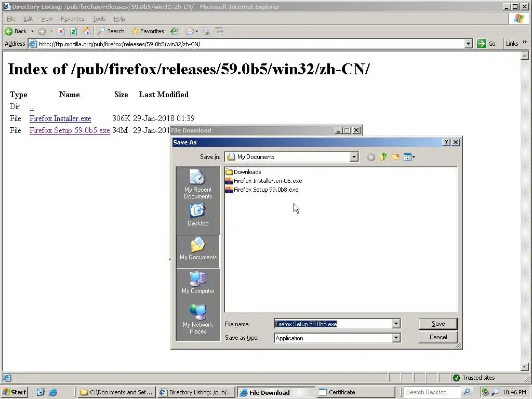Open the Search pane in IE toolbar
This screenshot has height=399, width=532.
[x=111, y=31]
